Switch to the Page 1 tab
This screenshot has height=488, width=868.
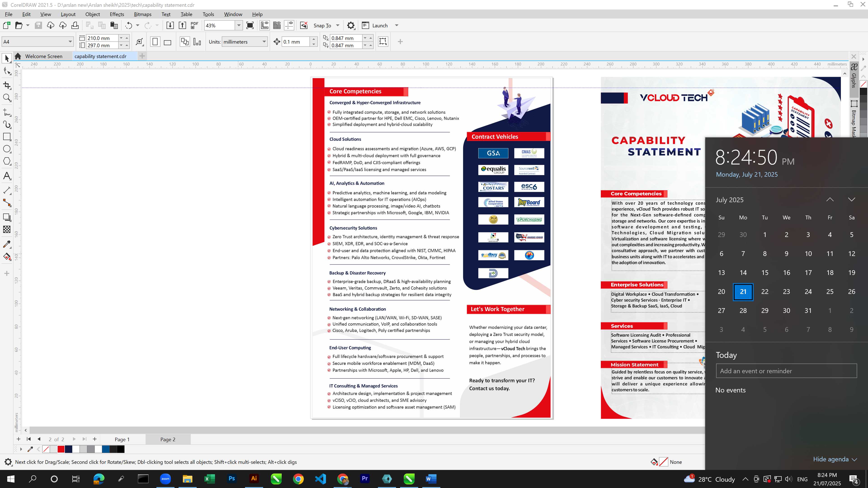click(x=122, y=439)
